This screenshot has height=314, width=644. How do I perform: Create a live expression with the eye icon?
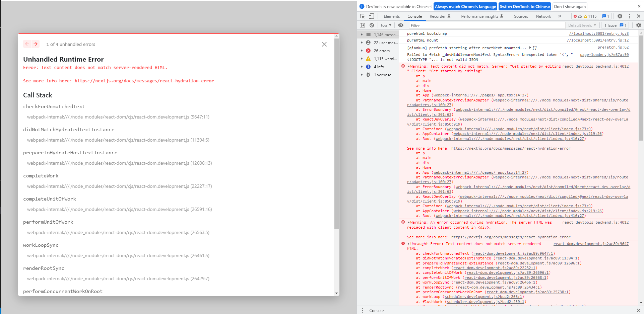400,25
